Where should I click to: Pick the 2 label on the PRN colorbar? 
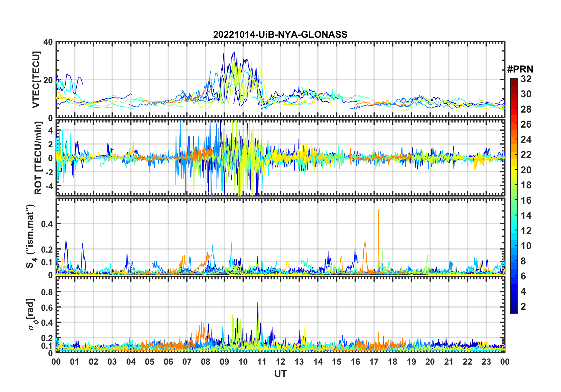tap(523, 307)
